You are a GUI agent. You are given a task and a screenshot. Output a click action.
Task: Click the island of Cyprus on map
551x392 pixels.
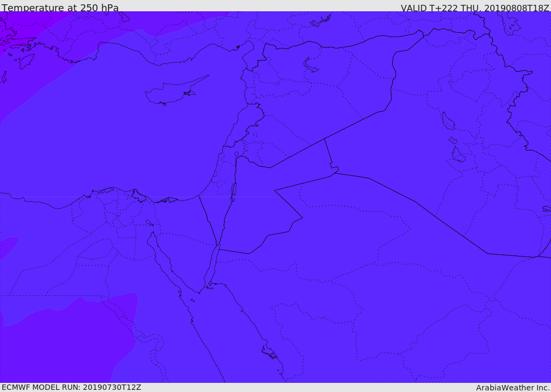(x=176, y=91)
